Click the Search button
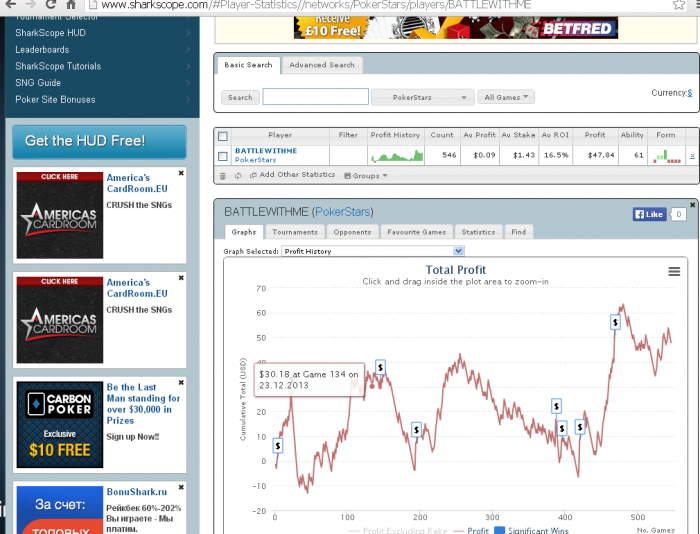 tap(240, 97)
